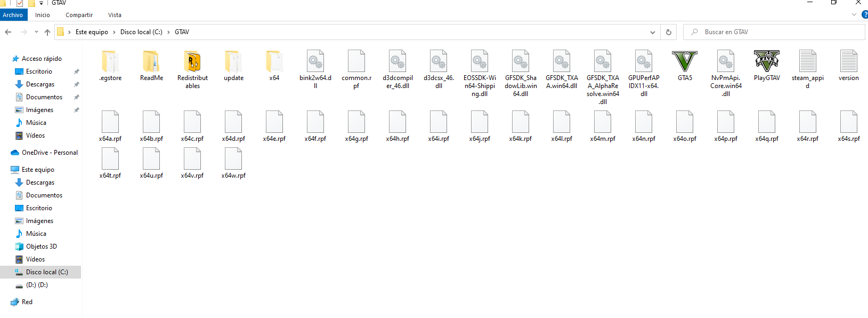Switch to the Compartir ribbon tab
This screenshot has height=318, width=868.
click(x=79, y=15)
